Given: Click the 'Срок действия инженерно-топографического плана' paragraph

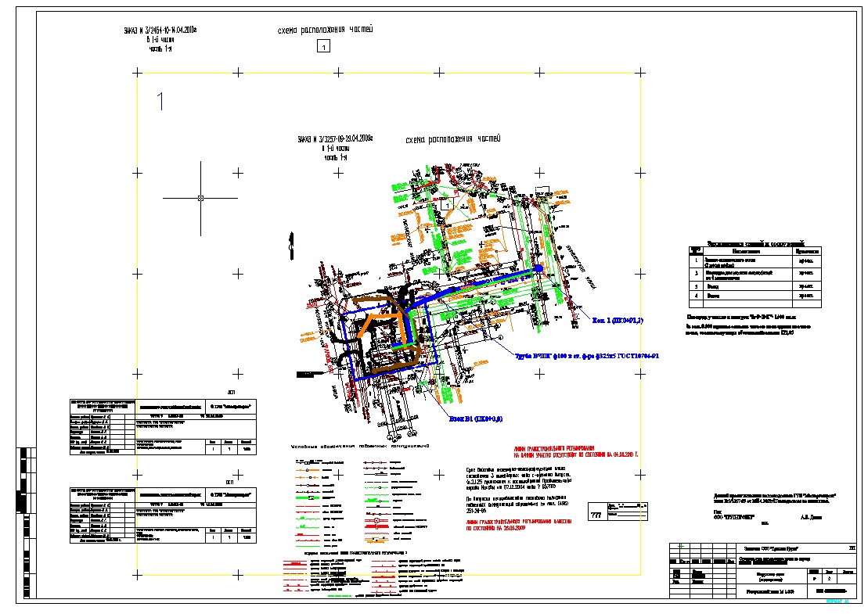Looking at the screenshot, I should (x=519, y=478).
